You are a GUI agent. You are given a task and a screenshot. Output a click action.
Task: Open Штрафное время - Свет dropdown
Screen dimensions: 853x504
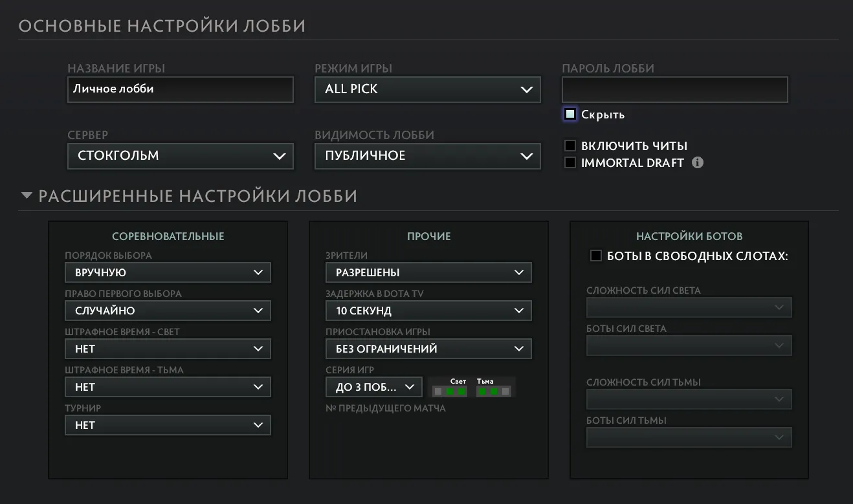(168, 349)
